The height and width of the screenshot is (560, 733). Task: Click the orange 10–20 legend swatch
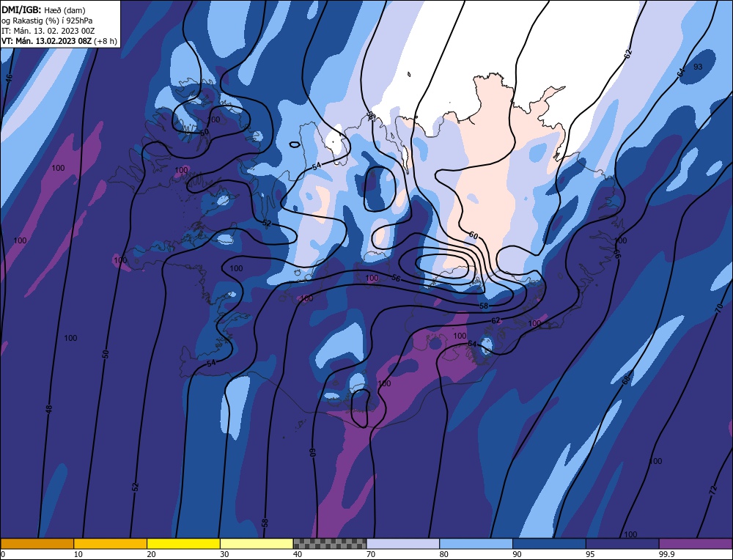[x=111, y=543]
